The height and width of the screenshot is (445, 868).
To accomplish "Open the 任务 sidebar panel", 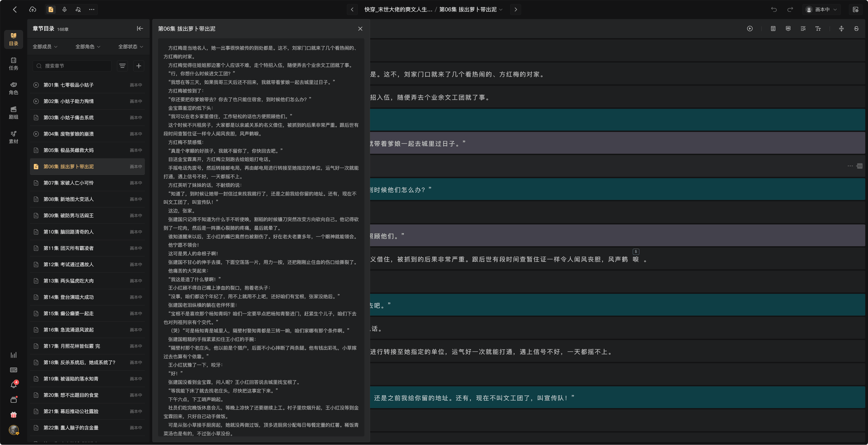I will tap(14, 64).
